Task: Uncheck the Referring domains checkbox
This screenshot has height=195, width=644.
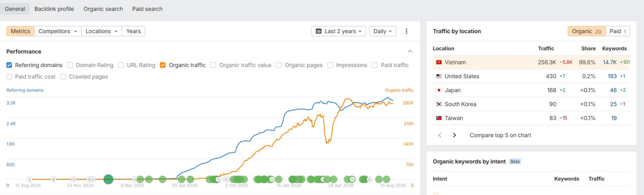Action: point(10,65)
